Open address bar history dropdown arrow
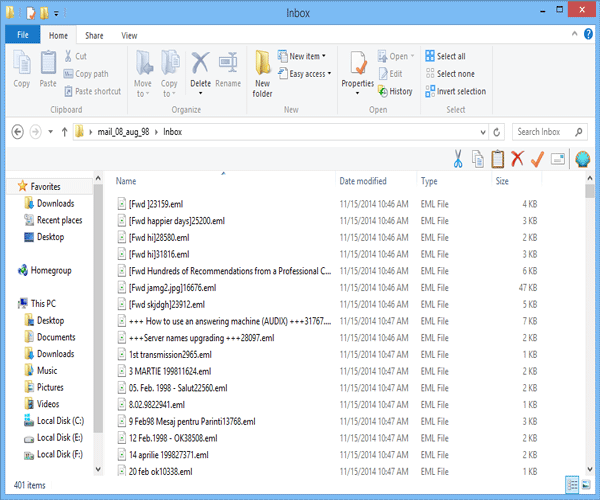Viewport: 600px width, 500px height. pos(483,131)
